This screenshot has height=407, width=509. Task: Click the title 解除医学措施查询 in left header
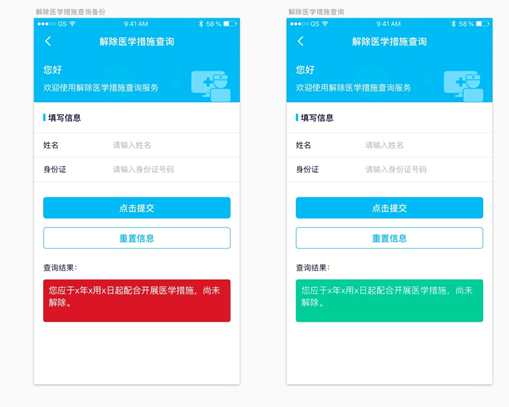coord(137,42)
